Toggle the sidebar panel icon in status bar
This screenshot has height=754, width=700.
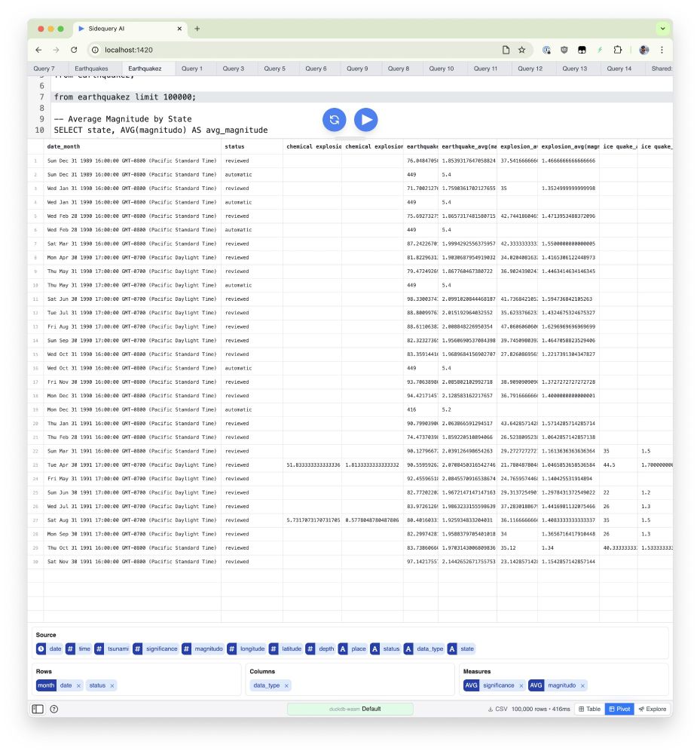pos(38,709)
